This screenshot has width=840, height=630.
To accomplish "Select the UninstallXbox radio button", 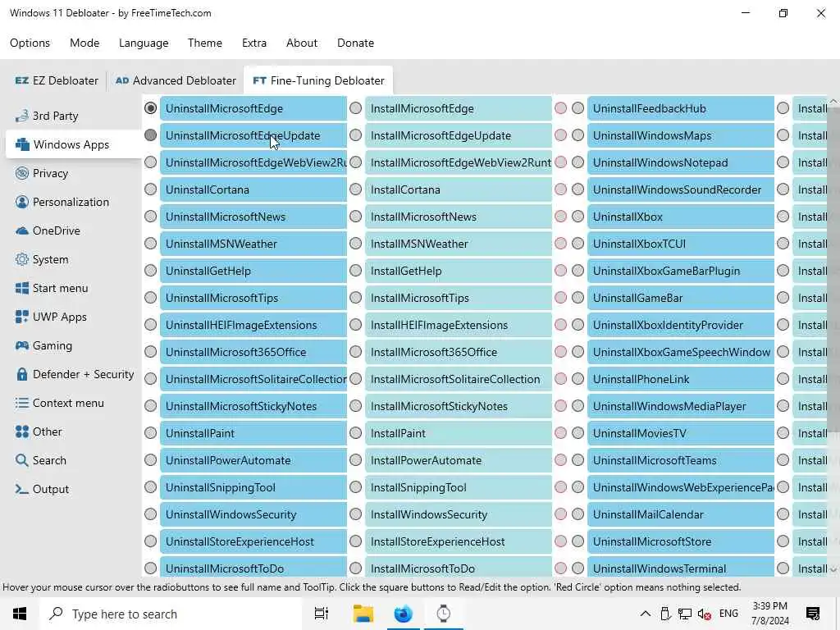I will pyautogui.click(x=578, y=217).
